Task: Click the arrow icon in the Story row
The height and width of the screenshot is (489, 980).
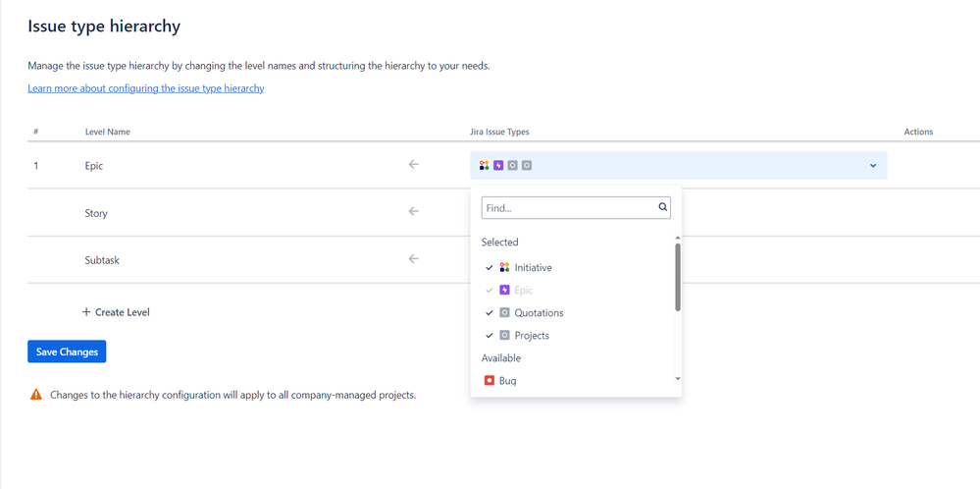Action: 413,211
